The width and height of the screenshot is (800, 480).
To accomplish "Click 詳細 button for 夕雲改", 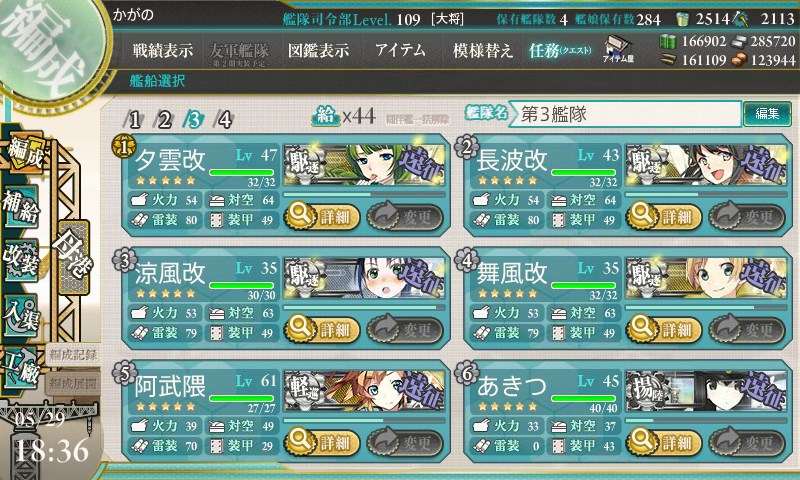I will coord(322,216).
